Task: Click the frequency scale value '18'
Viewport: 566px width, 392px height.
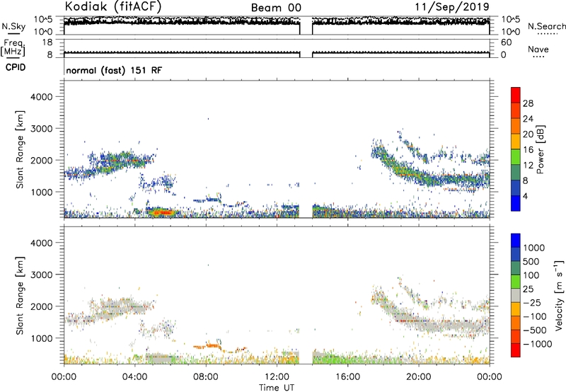Action: point(47,42)
